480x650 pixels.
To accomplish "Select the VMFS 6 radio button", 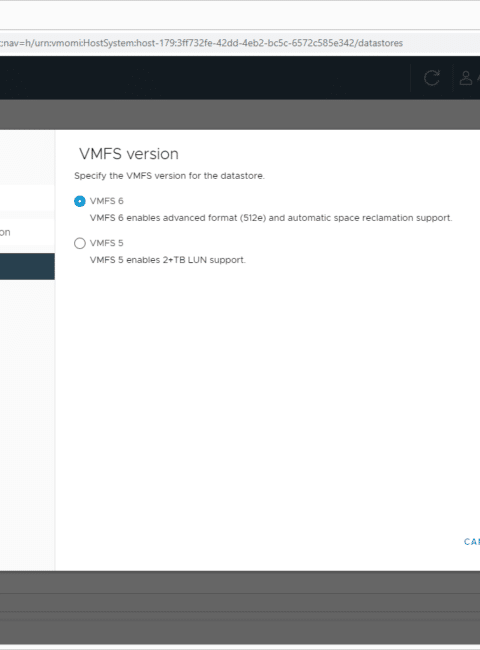I will [x=80, y=201].
